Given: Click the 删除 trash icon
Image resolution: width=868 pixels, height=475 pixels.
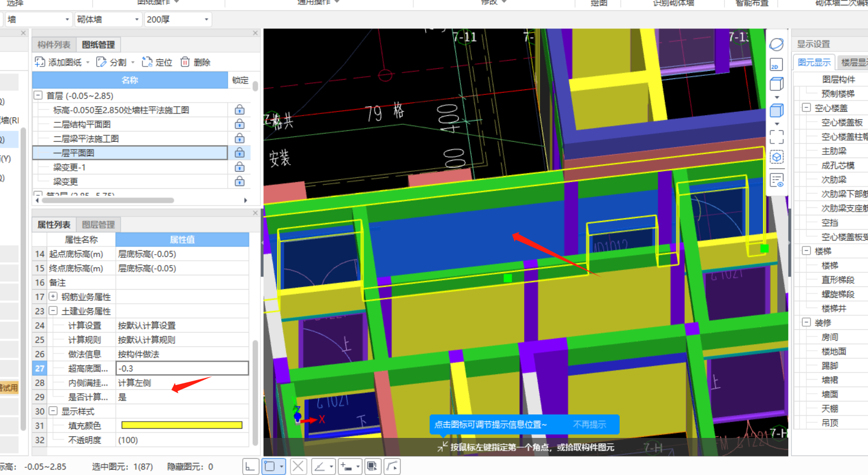Looking at the screenshot, I should [185, 62].
